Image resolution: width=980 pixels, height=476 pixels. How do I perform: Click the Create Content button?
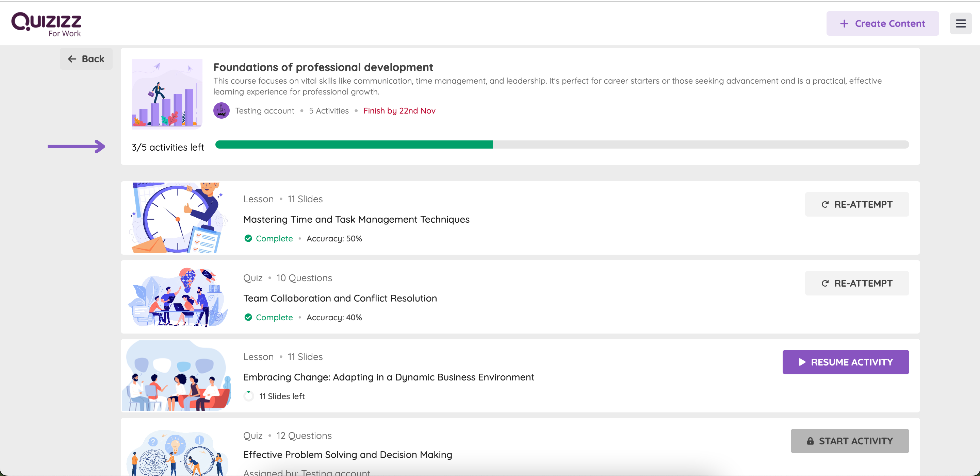click(x=882, y=23)
